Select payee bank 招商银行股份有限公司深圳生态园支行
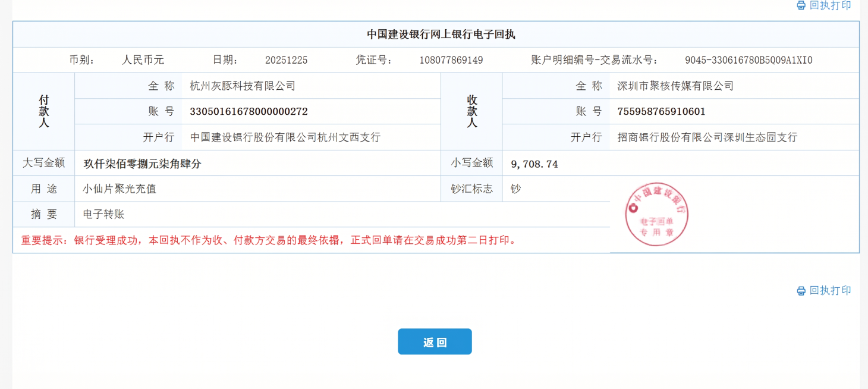Viewport: 868px width, 389px height. 707,137
